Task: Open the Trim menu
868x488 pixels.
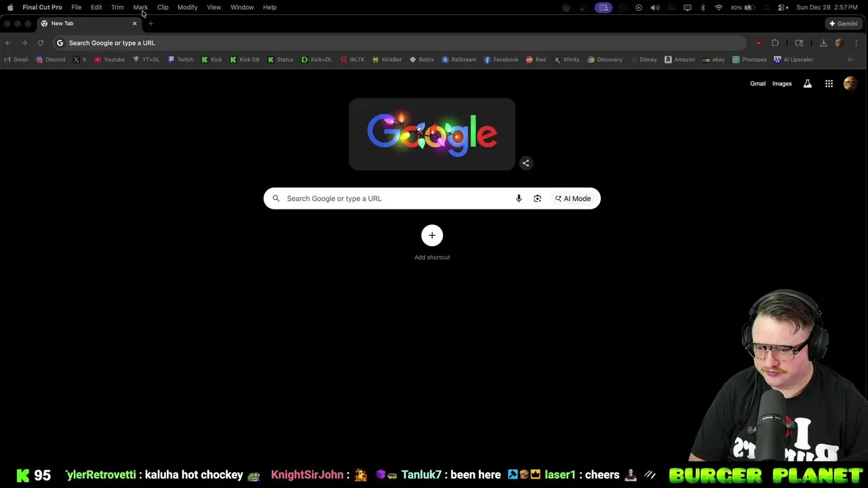Action: pos(117,7)
